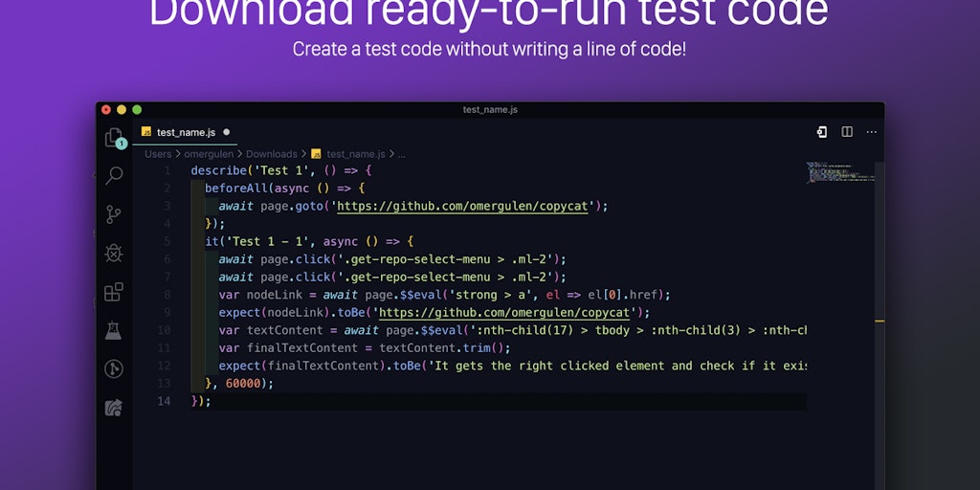
Task: Click the green maximize window button
Action: point(137,110)
